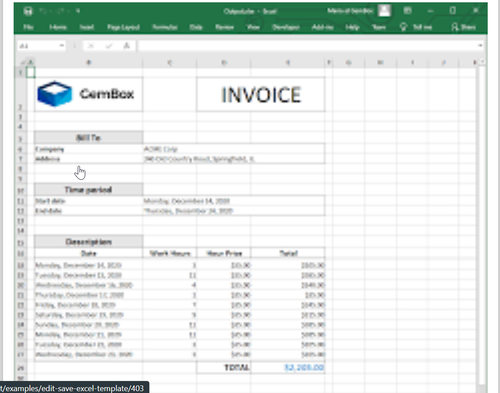500x393 pixels.
Task: Click the user account avatar picture
Action: [x=384, y=11]
